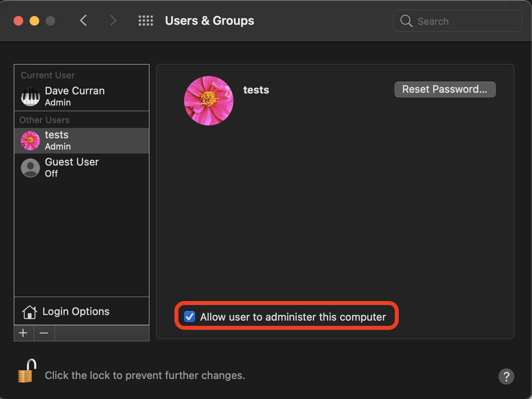The width and height of the screenshot is (532, 399).
Task: Remove selected user with minus button
Action: (x=44, y=333)
